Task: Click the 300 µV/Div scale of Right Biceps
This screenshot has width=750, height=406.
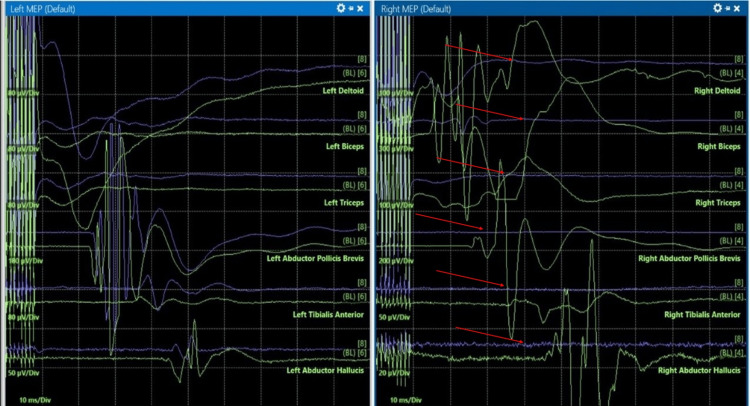Action: (x=396, y=149)
